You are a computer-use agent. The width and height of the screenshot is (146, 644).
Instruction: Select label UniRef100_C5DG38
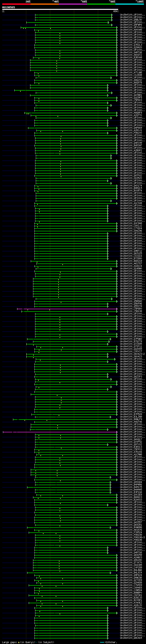tap(131, 311)
